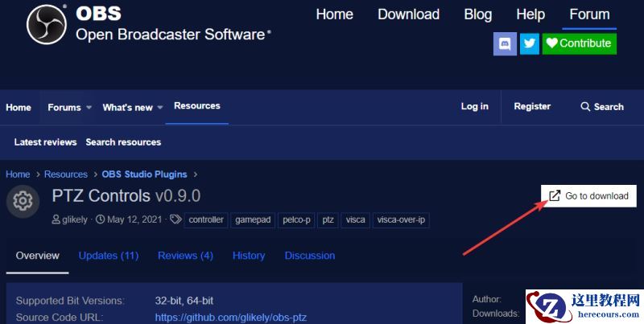The image size is (644, 324).
Task: Select the gamepad tag
Action: click(253, 219)
